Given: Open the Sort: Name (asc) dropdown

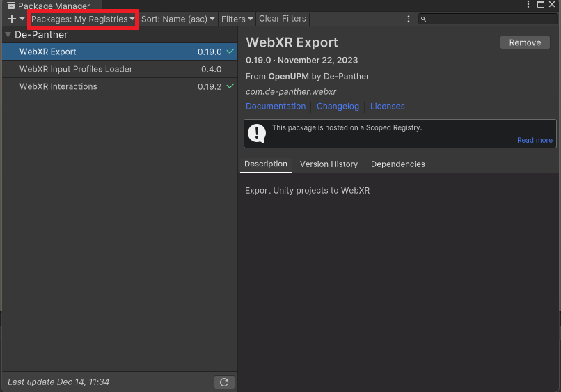Looking at the screenshot, I should tap(177, 19).
